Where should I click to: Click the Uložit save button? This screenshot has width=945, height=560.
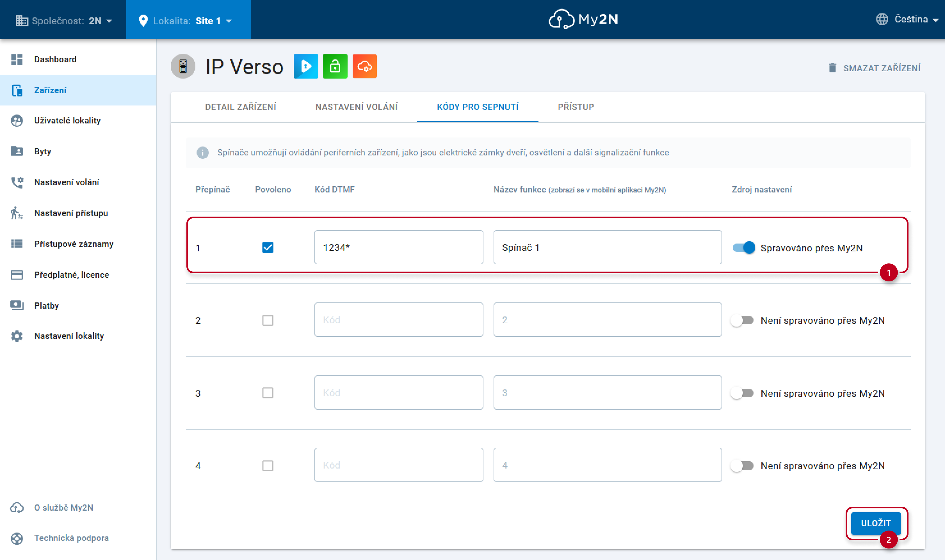876,524
